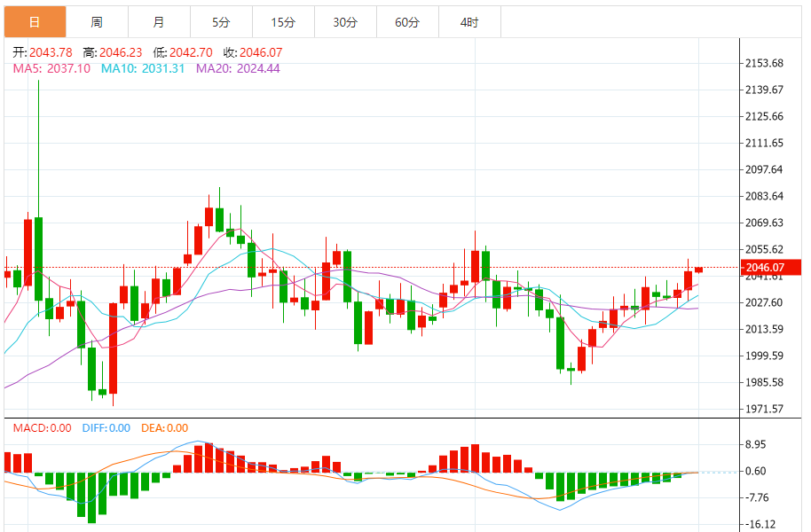Click the 1999.59 price axis label
811x532 pixels.
coord(764,356)
